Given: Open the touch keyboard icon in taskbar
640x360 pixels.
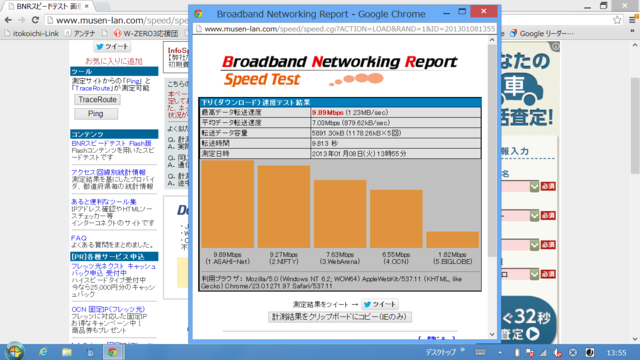Looking at the screenshot, I should pyautogui.click(x=480, y=352).
